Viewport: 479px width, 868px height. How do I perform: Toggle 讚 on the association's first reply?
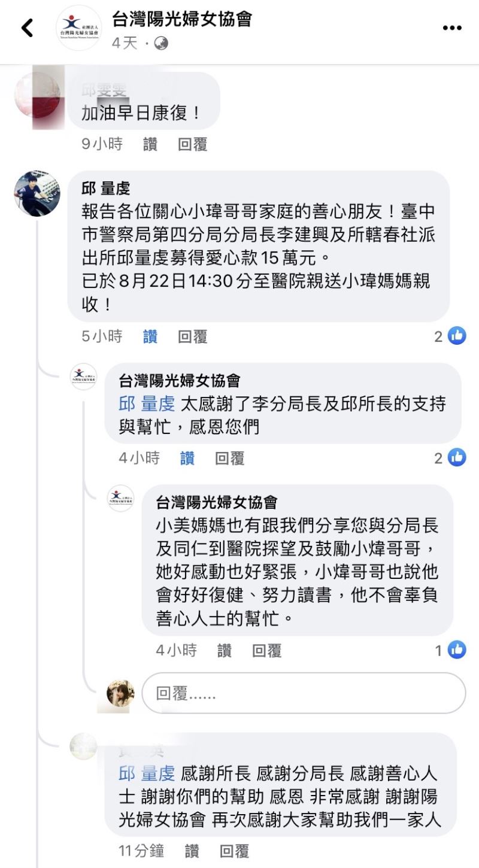[186, 458]
